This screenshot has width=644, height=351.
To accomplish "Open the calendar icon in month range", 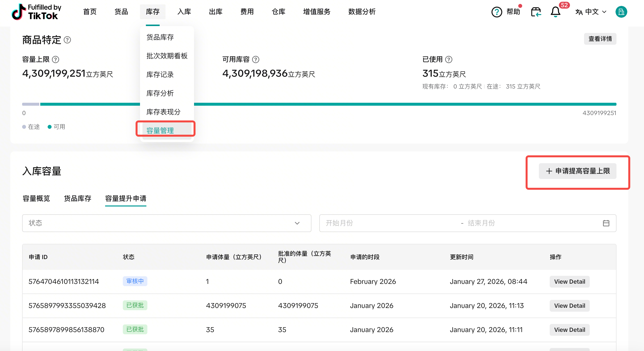I will [606, 223].
